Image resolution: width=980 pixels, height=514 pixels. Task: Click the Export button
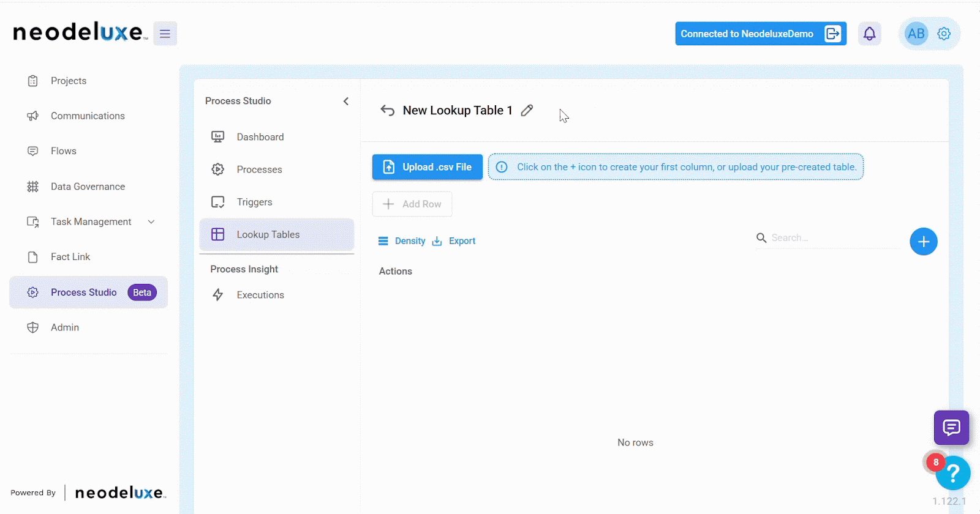tap(454, 241)
